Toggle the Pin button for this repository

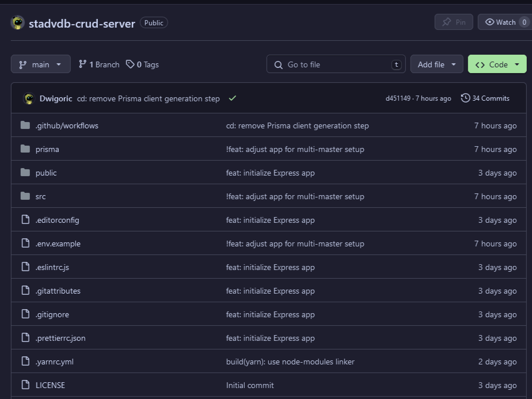[x=453, y=21]
